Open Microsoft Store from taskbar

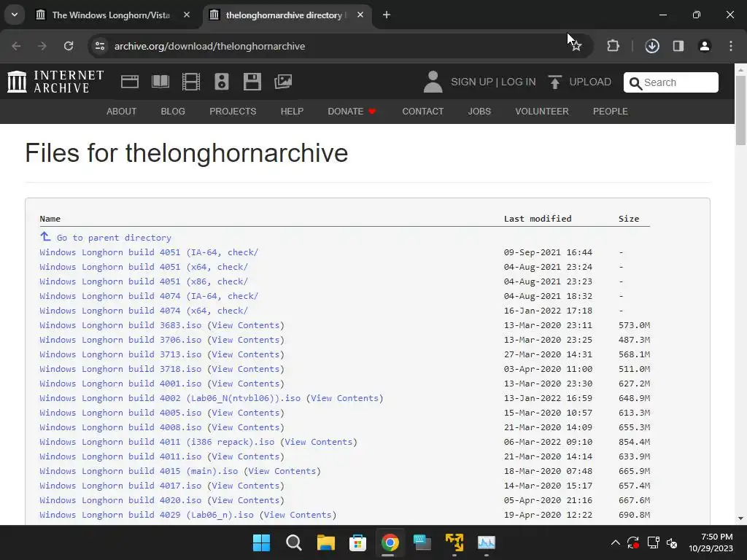tap(357, 542)
